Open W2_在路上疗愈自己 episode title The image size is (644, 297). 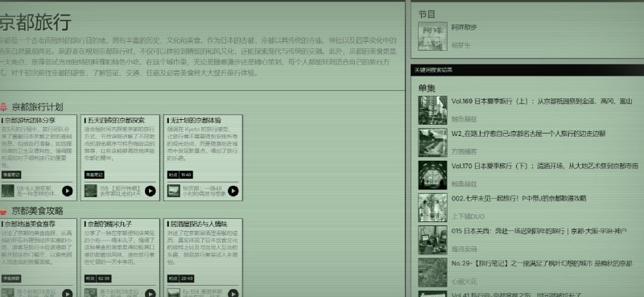click(528, 134)
